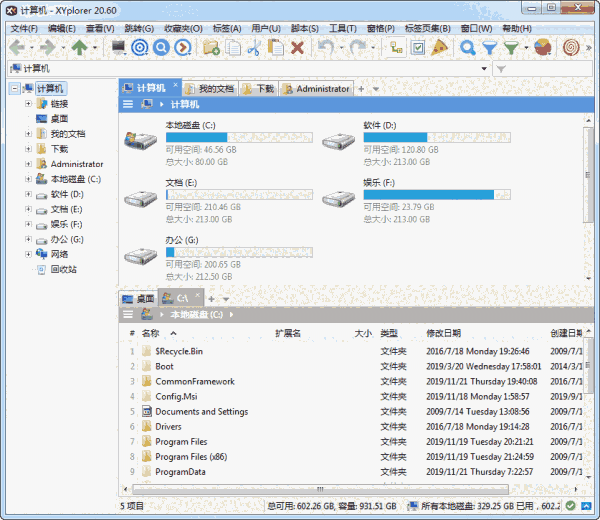Expand the 网络 tree node

28,254
